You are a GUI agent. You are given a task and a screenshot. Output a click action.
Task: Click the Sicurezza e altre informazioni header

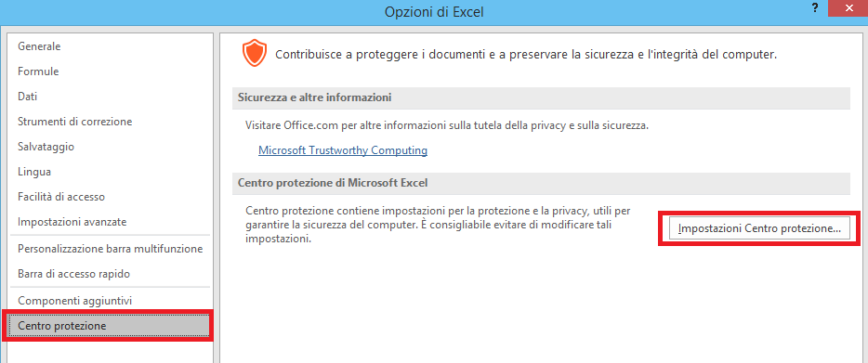pyautogui.click(x=541, y=97)
